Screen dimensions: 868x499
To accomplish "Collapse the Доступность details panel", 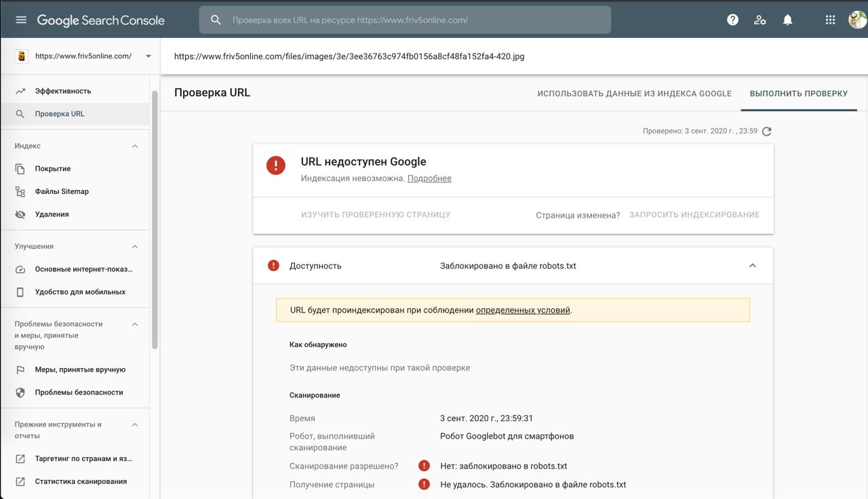I will pyautogui.click(x=753, y=266).
